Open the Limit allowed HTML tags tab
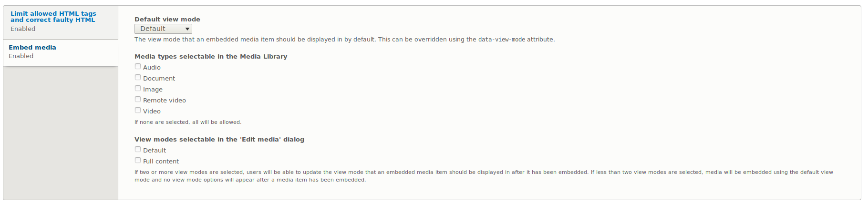This screenshot has height=203, width=868. [53, 17]
